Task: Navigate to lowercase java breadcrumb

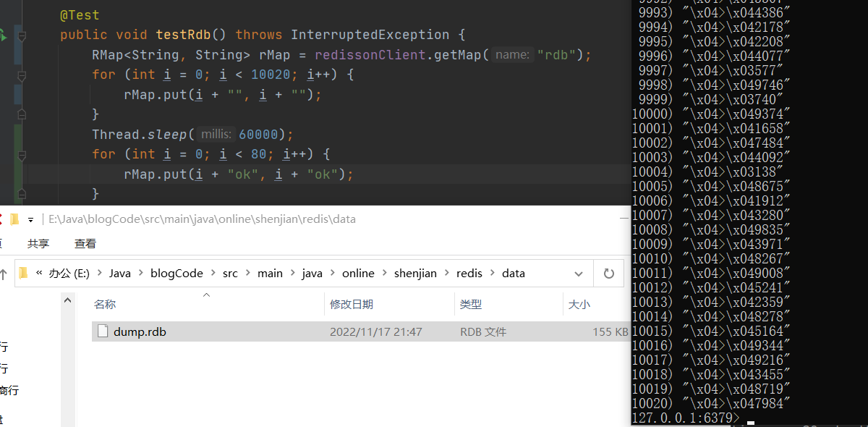Action: [x=312, y=273]
